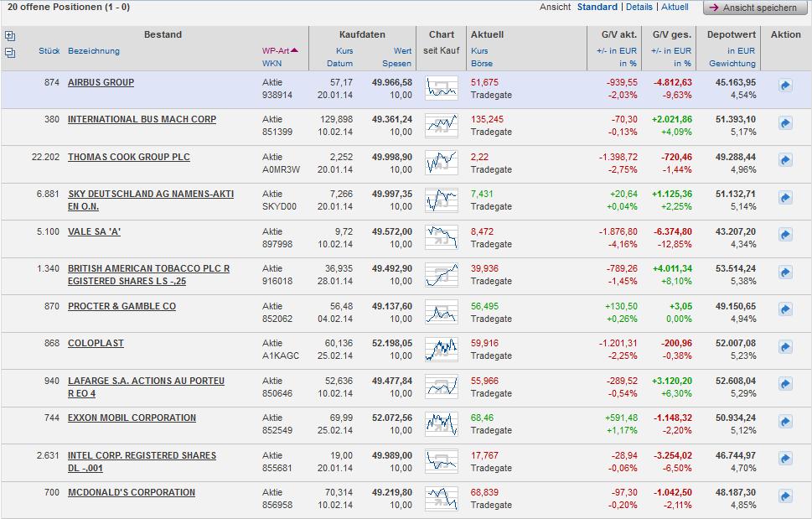Open BRITISH AMERICAN TOBACCO PLC link
This screenshot has height=519, width=812.
148,274
